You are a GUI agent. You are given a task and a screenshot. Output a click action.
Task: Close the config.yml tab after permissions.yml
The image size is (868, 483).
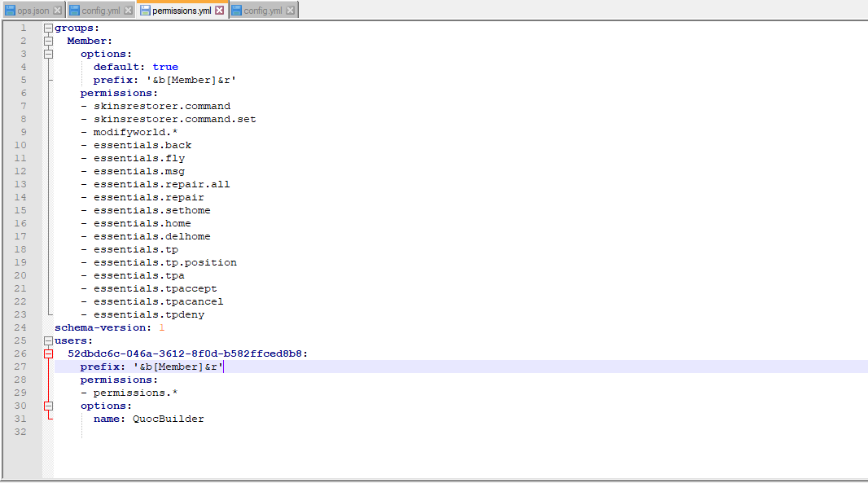(x=290, y=11)
